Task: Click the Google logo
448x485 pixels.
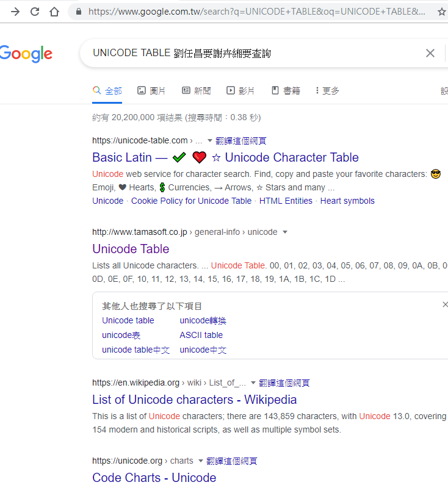Action: [26, 54]
